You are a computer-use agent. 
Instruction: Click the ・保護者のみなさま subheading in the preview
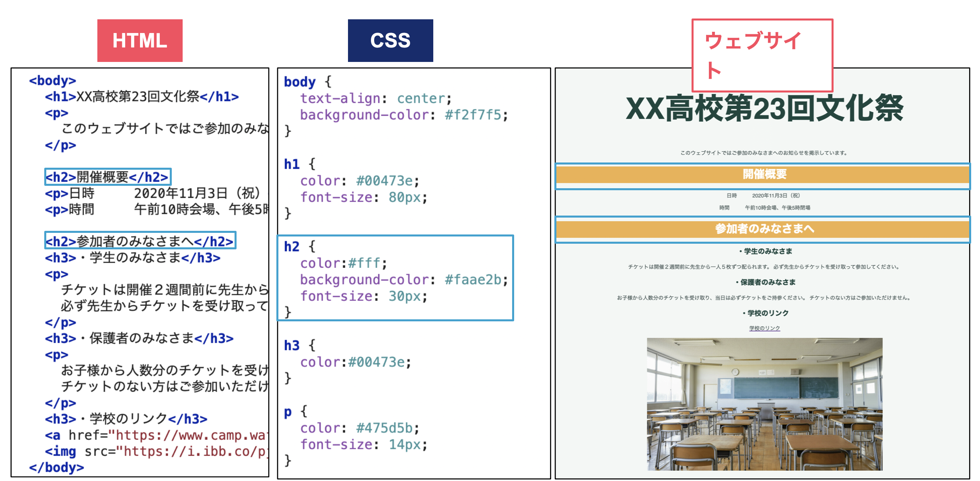765,282
